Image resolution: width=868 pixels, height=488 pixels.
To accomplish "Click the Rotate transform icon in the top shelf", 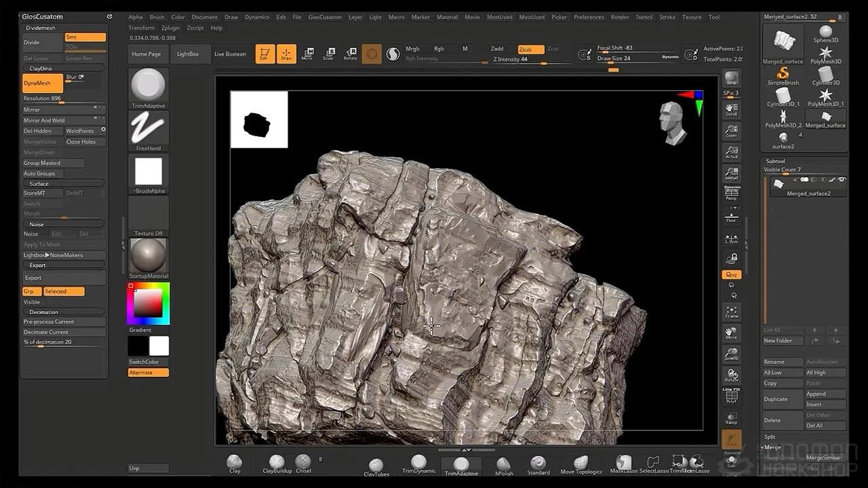I will [x=350, y=54].
